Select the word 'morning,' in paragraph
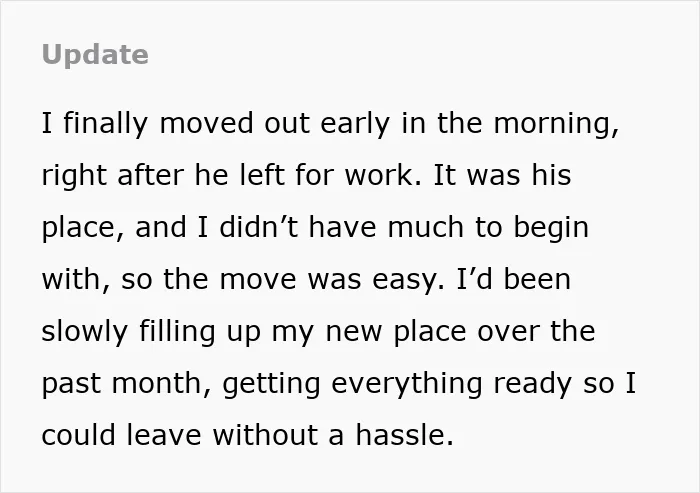This screenshot has width=700, height=493. point(556,124)
